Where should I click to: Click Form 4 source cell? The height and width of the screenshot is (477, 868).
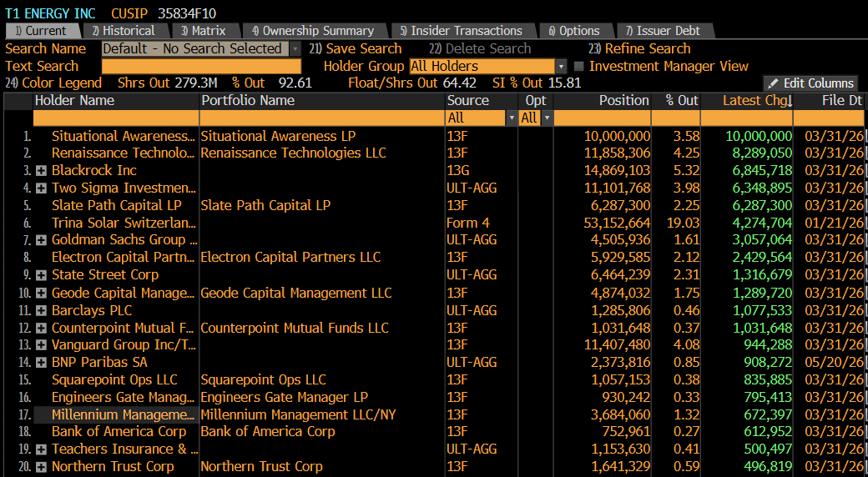tap(467, 223)
